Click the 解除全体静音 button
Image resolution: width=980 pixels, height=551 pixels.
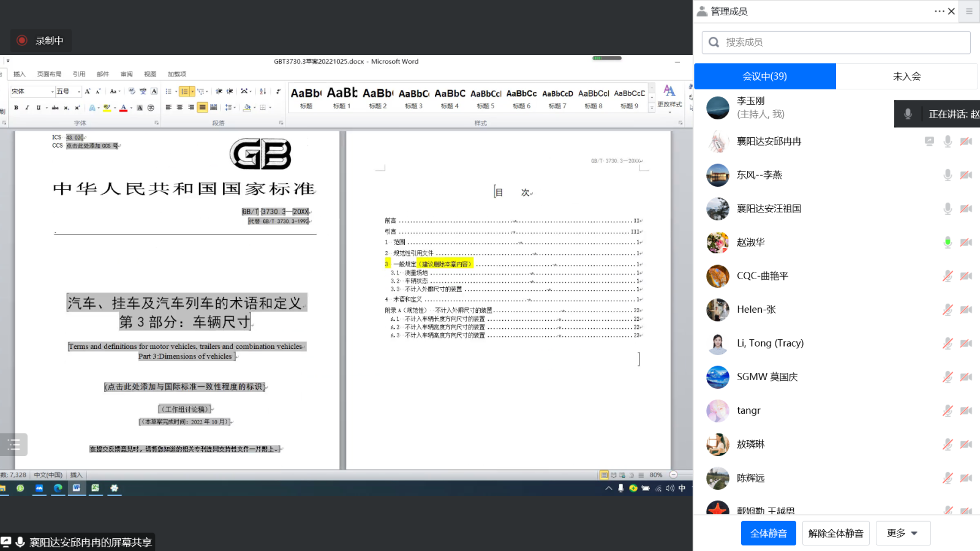(835, 533)
